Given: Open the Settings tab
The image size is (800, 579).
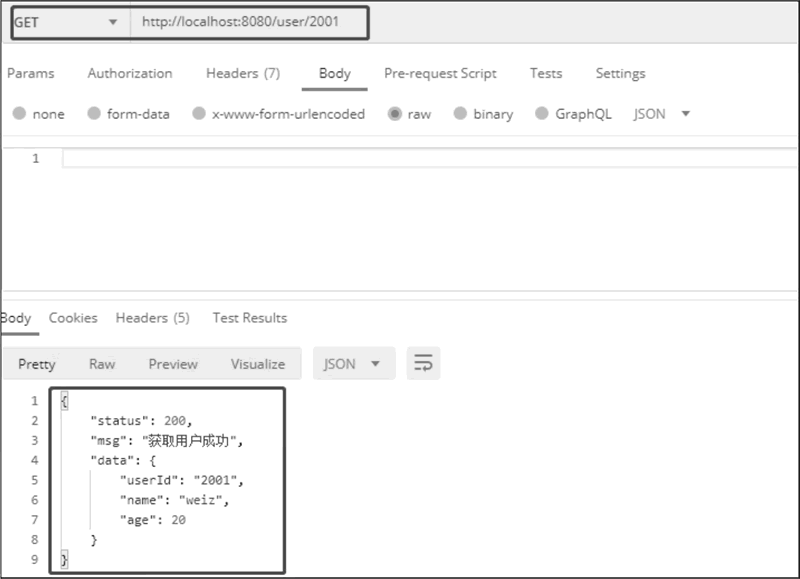Looking at the screenshot, I should click(x=620, y=73).
